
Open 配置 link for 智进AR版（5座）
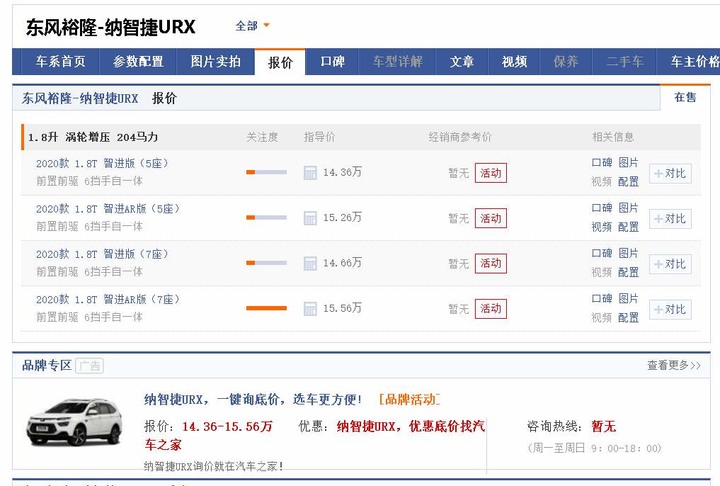(628, 227)
